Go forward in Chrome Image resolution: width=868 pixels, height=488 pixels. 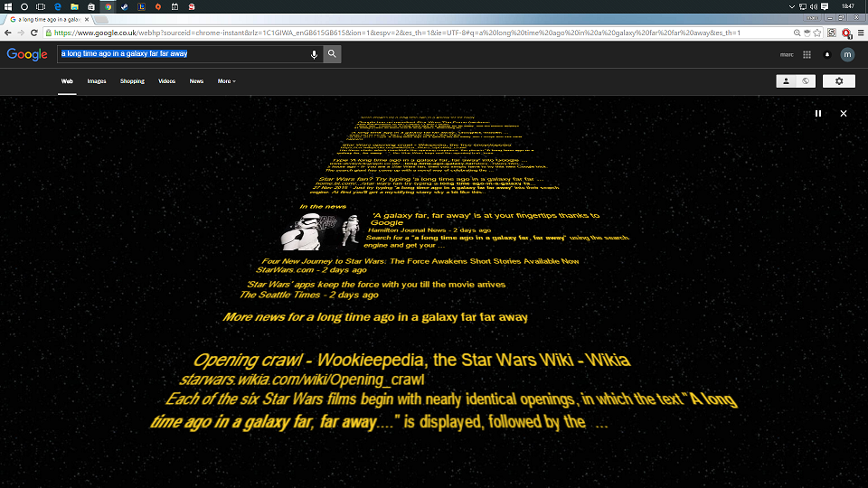click(x=21, y=33)
